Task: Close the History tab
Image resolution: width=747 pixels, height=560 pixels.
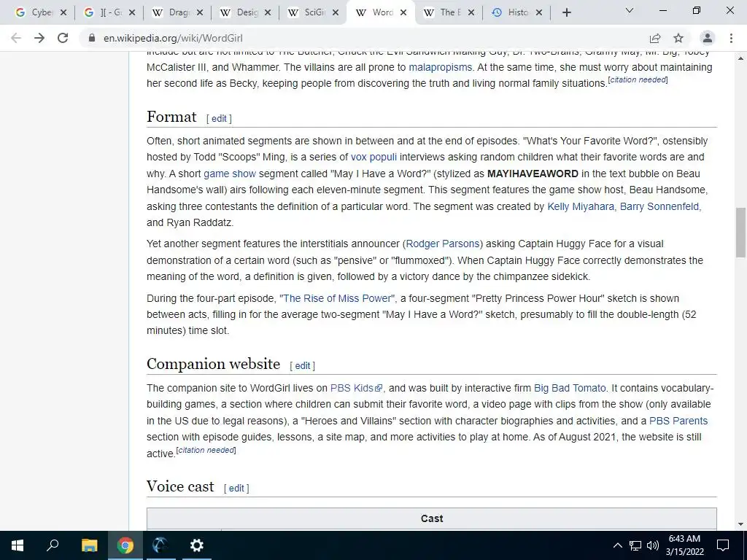Action: tap(539, 13)
